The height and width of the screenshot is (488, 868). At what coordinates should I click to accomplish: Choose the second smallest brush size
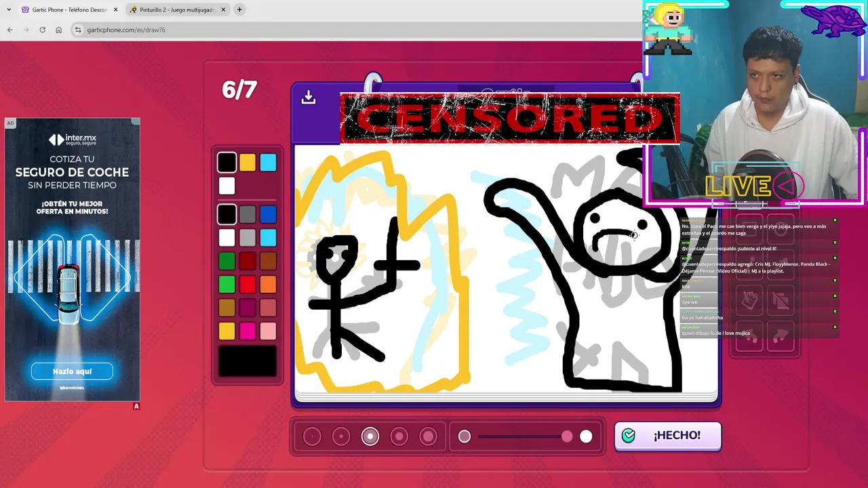(341, 436)
